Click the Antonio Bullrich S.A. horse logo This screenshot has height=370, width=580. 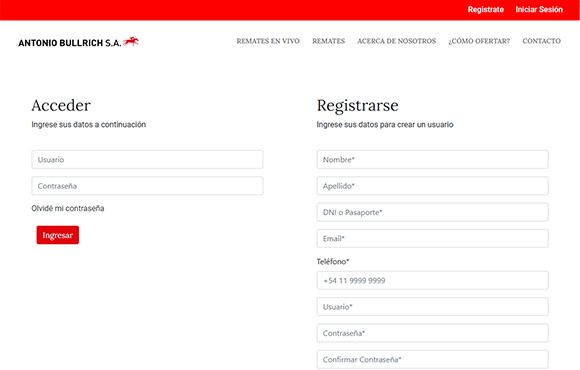click(x=78, y=42)
